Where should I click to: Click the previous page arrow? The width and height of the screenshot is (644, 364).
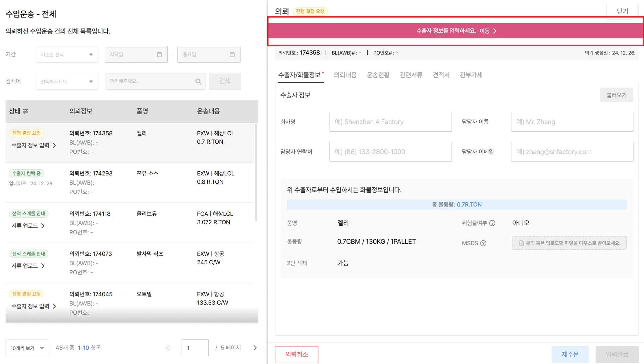pos(168,348)
